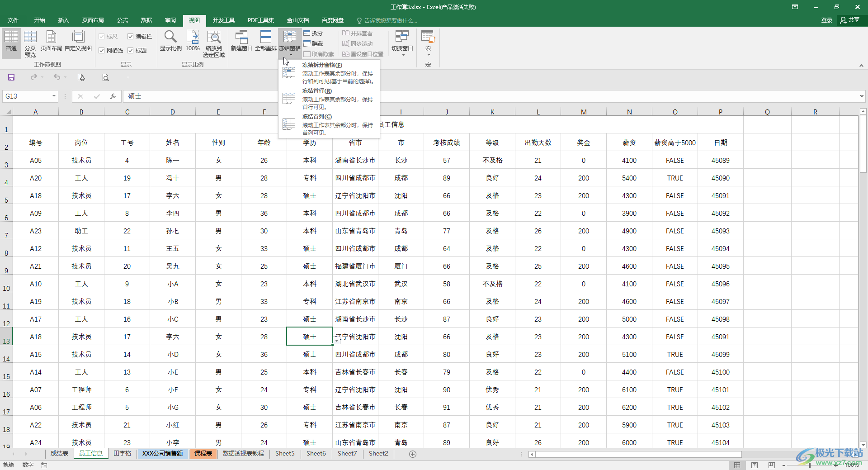Switch to the 成绩表 sheet tab
The width and height of the screenshot is (868, 470).
59,453
